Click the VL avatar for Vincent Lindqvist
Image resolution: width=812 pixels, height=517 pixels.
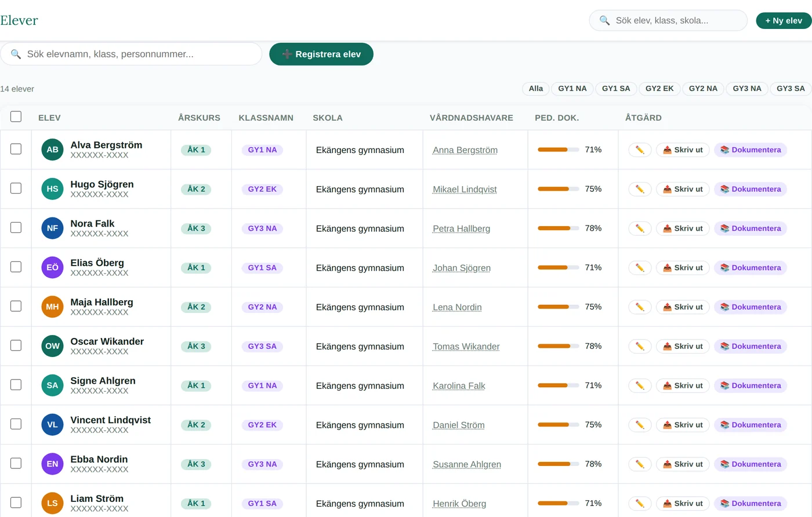coord(52,425)
